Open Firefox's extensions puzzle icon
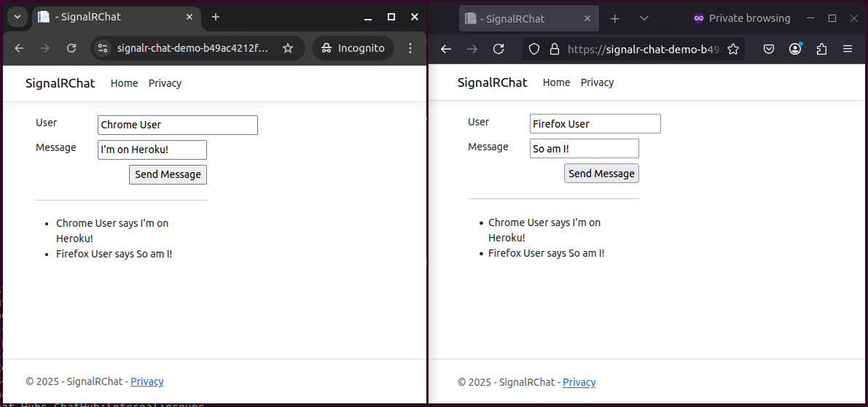 coord(821,49)
